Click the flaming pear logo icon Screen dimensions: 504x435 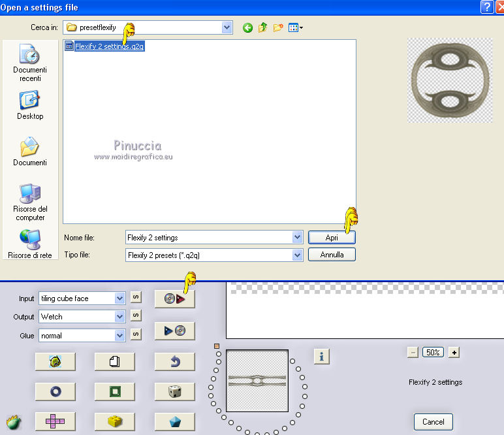point(14,422)
